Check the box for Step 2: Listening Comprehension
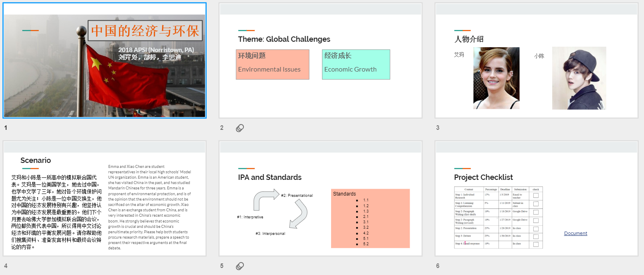The height and width of the screenshot is (275, 644). coord(536,204)
